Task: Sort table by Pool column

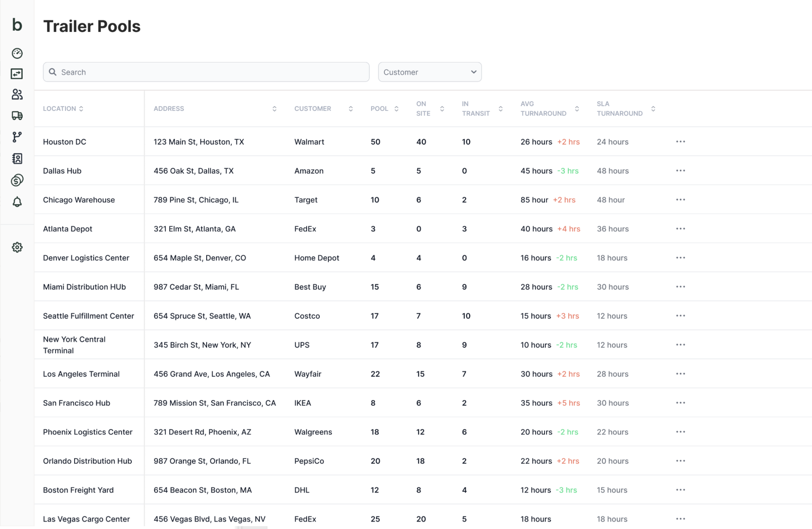Action: pyautogui.click(x=396, y=109)
